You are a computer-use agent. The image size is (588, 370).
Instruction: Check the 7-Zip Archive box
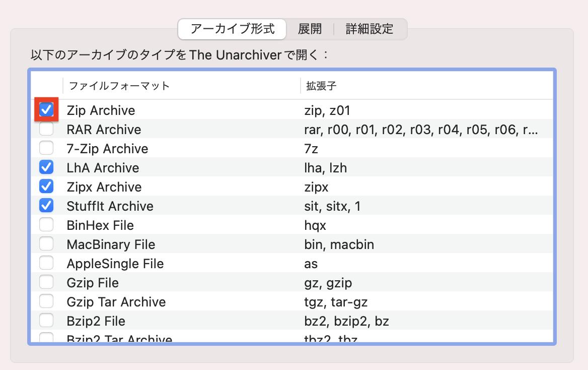click(x=46, y=148)
